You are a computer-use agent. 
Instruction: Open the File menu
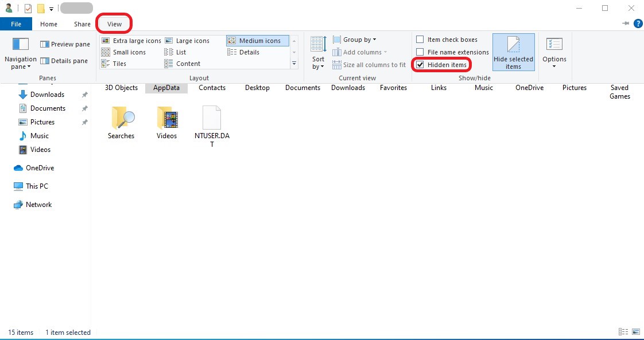click(16, 24)
